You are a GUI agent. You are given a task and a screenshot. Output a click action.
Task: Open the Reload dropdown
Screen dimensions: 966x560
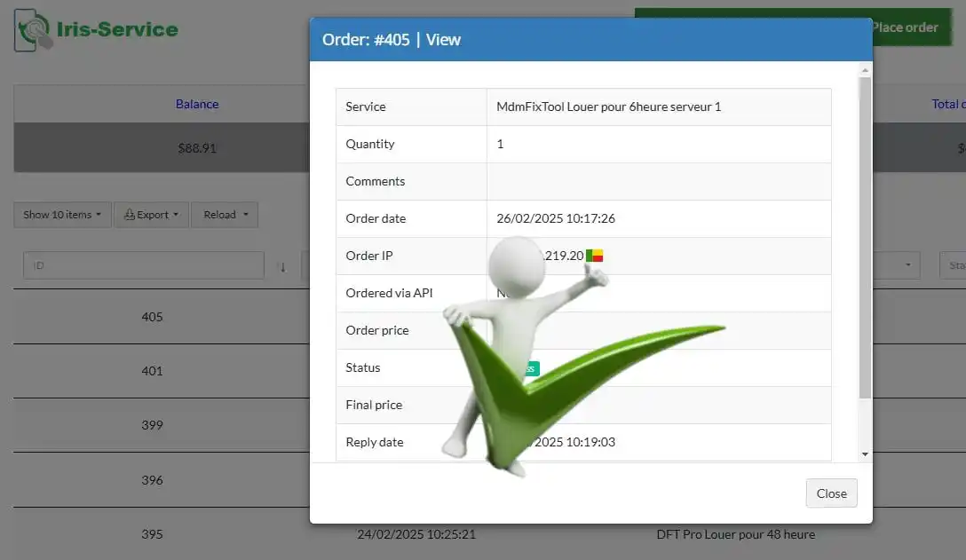225,215
